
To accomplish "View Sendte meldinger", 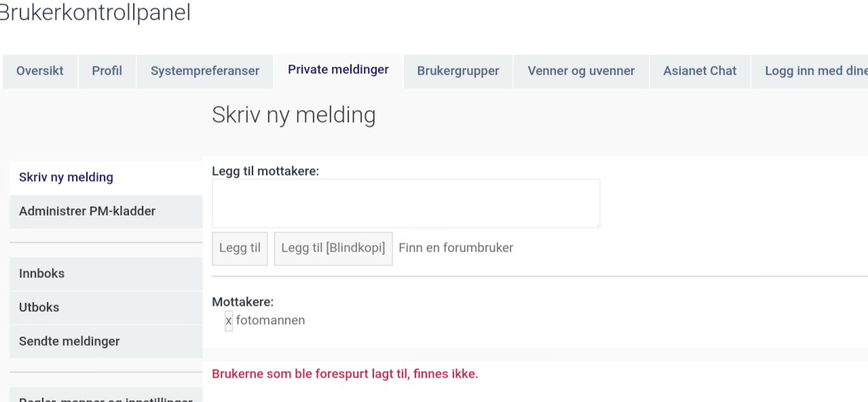I will click(x=106, y=342).
